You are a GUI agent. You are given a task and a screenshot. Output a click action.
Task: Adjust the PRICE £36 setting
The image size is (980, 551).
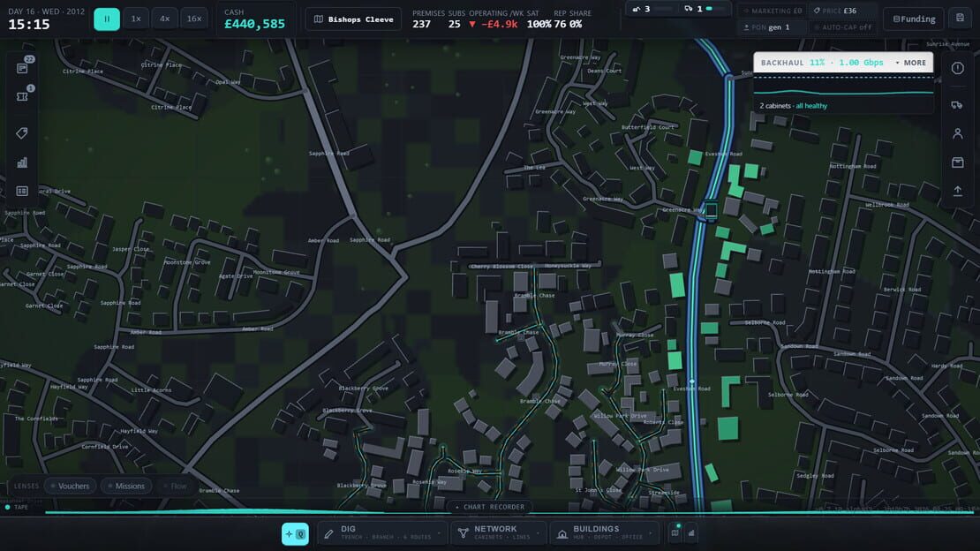coord(842,11)
